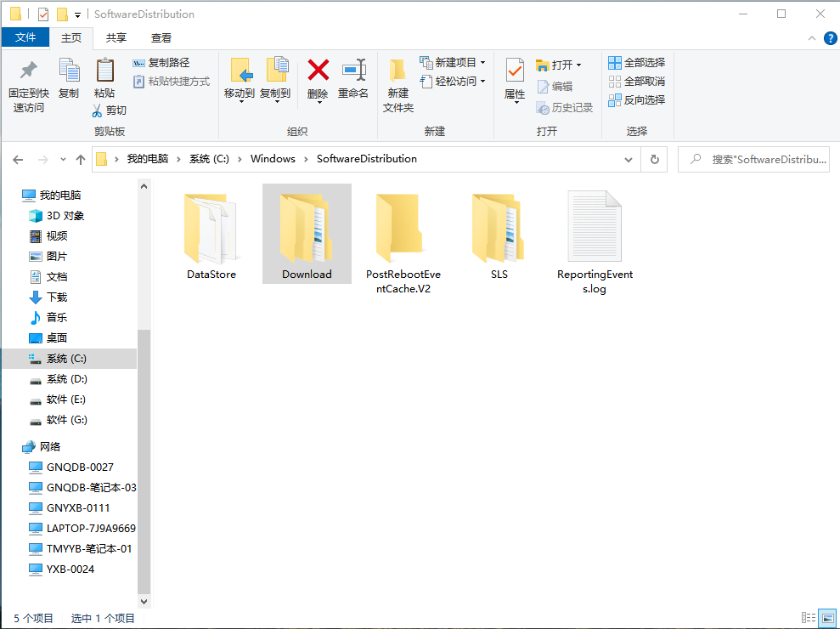Screen dimensions: 840x629
Task: Click the search SoftwareDistribution input box
Action: (753, 159)
